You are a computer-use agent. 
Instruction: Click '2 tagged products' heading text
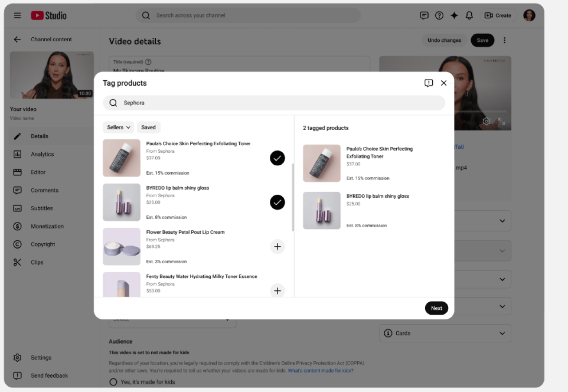326,128
